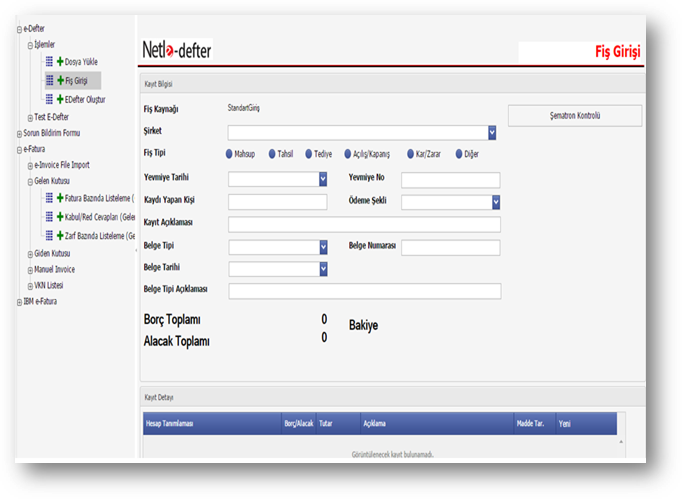
Task: Select the Diğer receipt type
Action: 459,154
